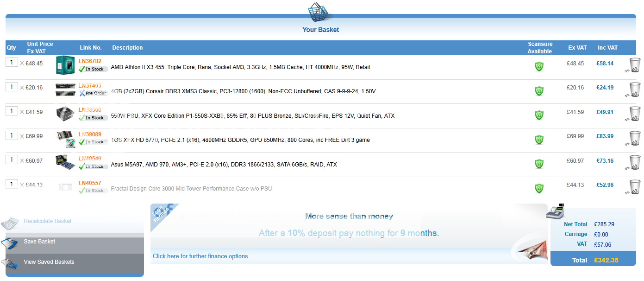Open View Saved Baskets
This screenshot has height=281, width=644.
click(x=49, y=262)
